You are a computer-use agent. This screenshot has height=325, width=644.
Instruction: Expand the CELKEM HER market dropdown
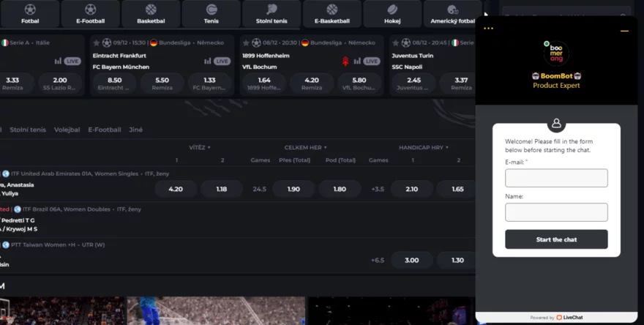pos(305,147)
